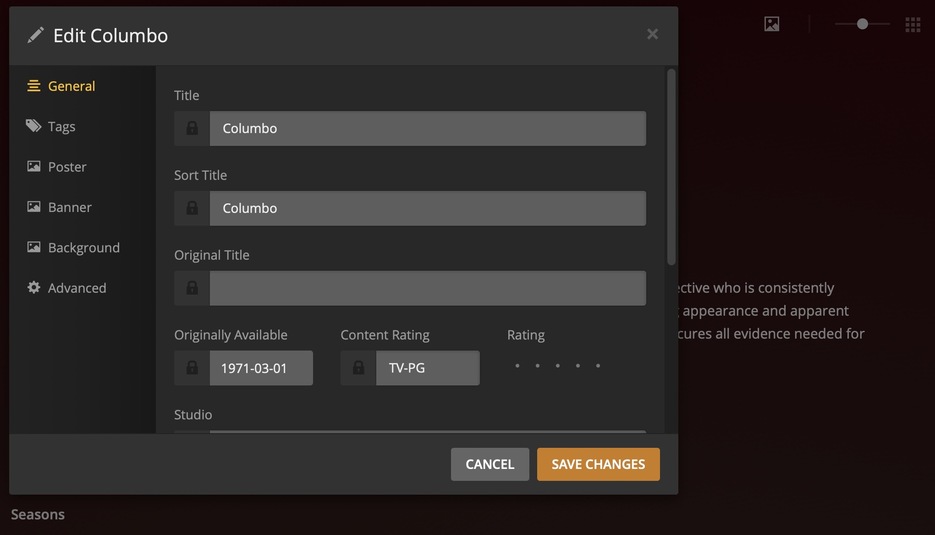The width and height of the screenshot is (935, 535).
Task: Open the General section in sidebar
Action: [61, 86]
